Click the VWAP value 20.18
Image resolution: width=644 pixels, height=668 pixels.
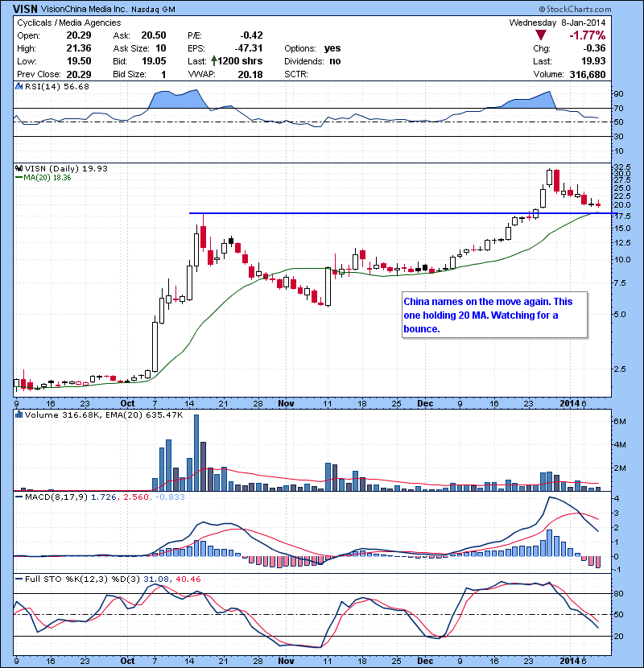(250, 74)
